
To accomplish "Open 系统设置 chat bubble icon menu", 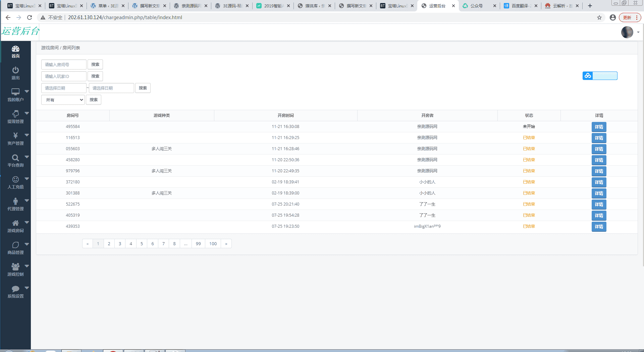I will pyautogui.click(x=15, y=289).
